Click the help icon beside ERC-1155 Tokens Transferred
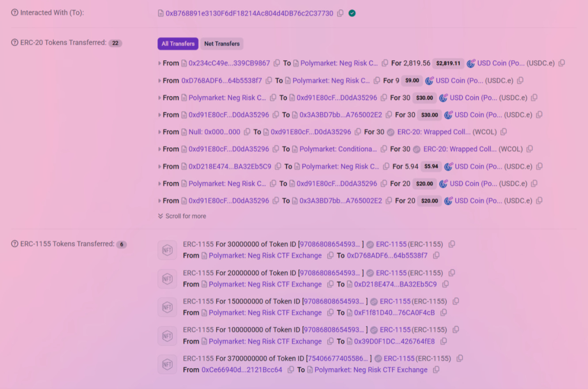The image size is (588, 389). [15, 244]
